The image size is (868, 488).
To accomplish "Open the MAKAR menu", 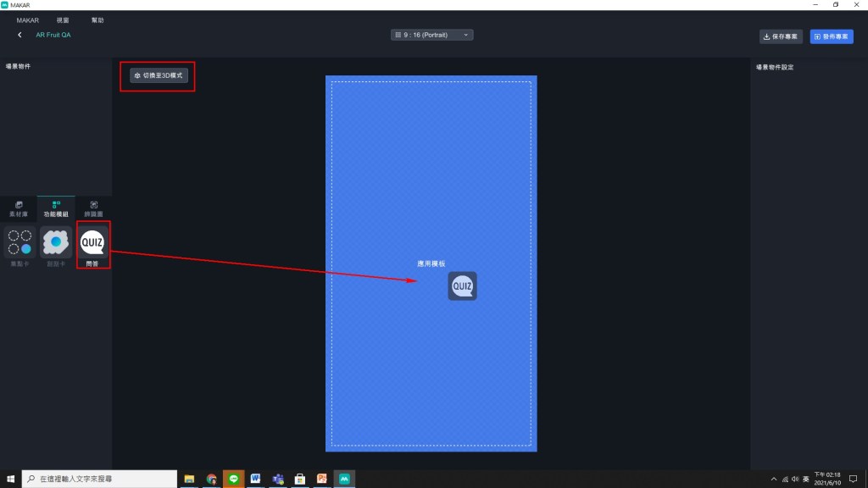I will pos(27,19).
